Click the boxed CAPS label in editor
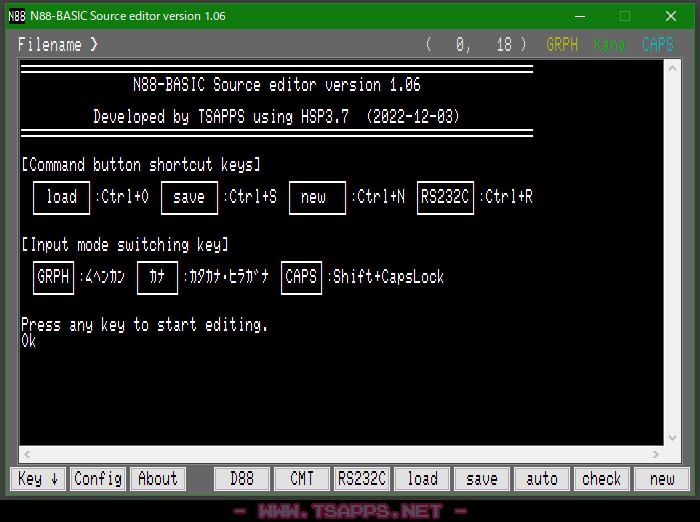Screen dimensions: 700x522 (x=301, y=278)
